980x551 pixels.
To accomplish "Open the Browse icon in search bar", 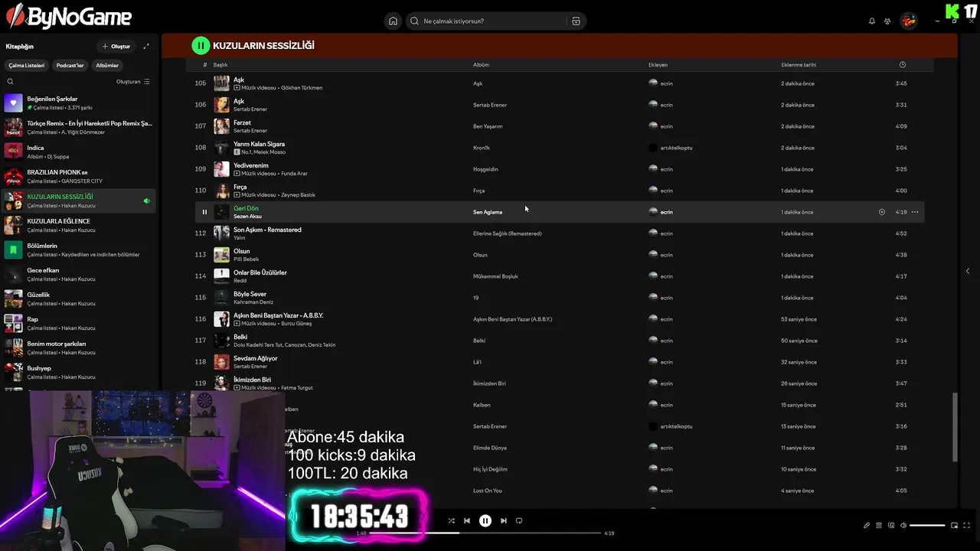I will 576,21.
